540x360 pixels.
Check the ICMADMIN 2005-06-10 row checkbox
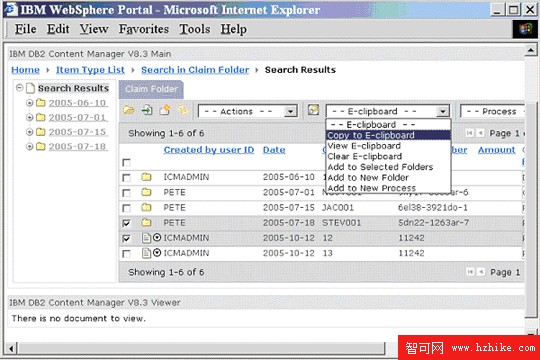pos(127,177)
